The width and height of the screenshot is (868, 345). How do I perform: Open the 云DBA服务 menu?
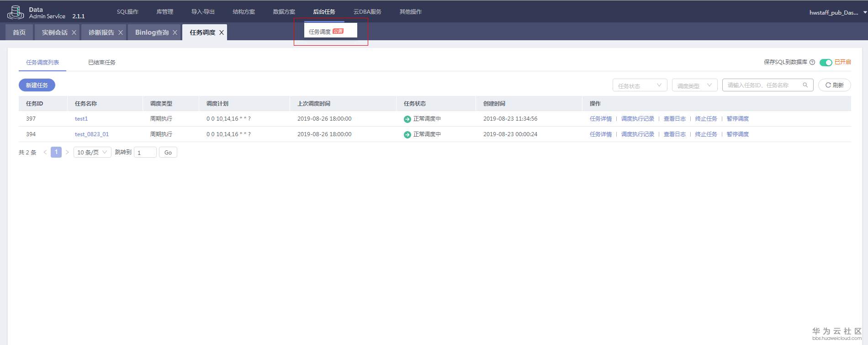[x=367, y=12]
